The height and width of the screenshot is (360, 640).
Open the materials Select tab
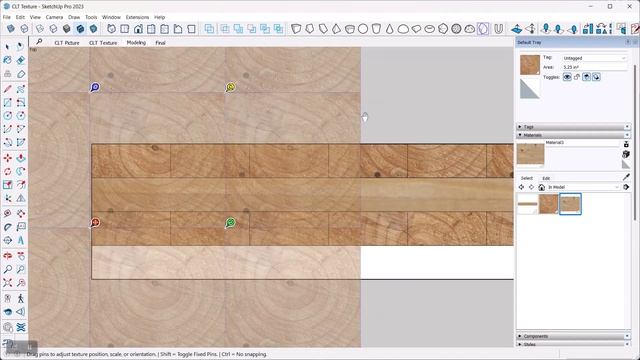coord(527,178)
